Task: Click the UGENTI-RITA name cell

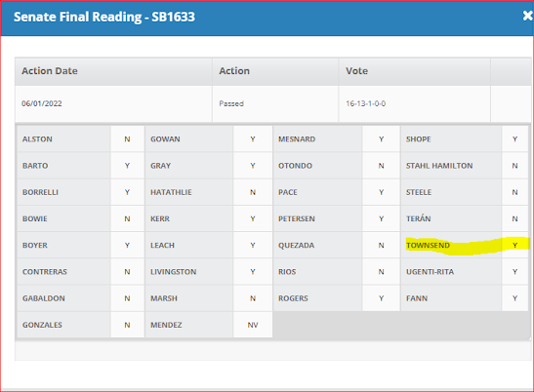Action: [451, 271]
